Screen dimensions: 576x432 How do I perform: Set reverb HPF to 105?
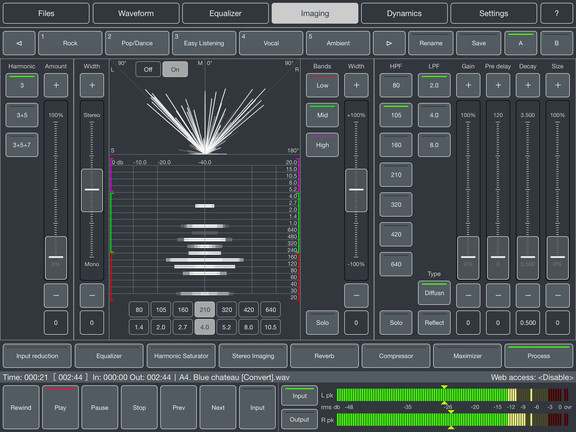pos(396,115)
